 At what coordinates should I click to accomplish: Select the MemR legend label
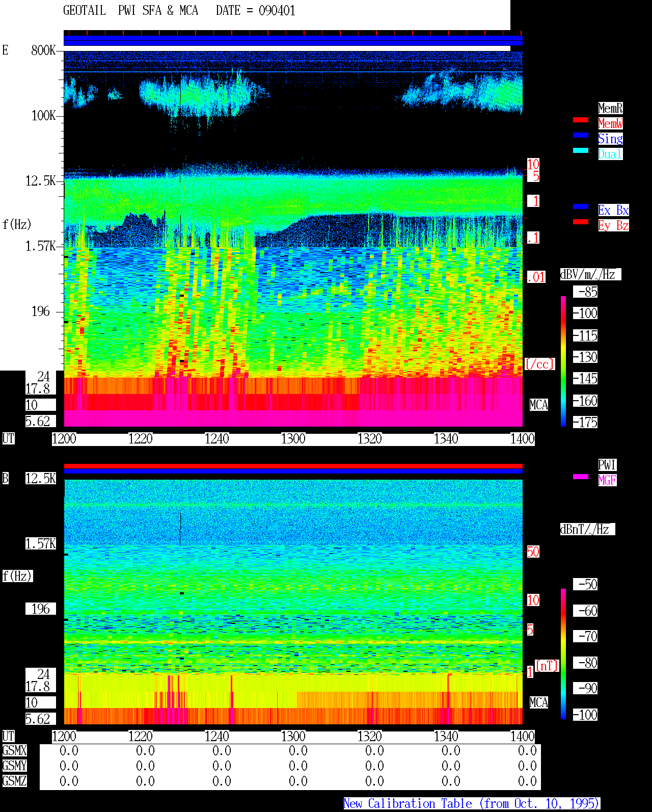[x=610, y=108]
